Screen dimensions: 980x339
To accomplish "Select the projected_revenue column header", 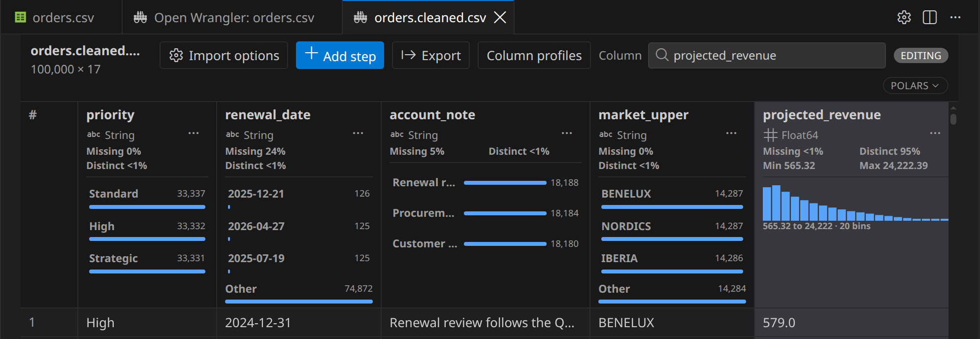I will pos(821,115).
